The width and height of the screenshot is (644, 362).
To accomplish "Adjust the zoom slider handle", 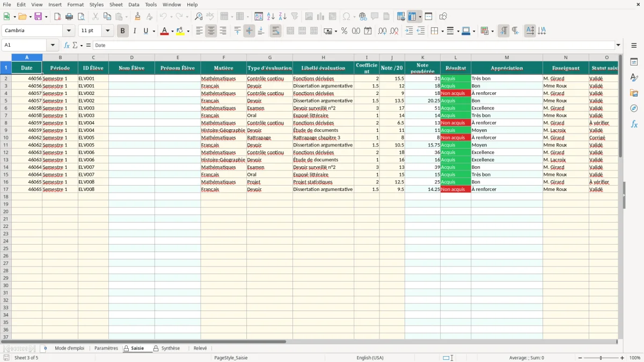I will tap(601, 358).
